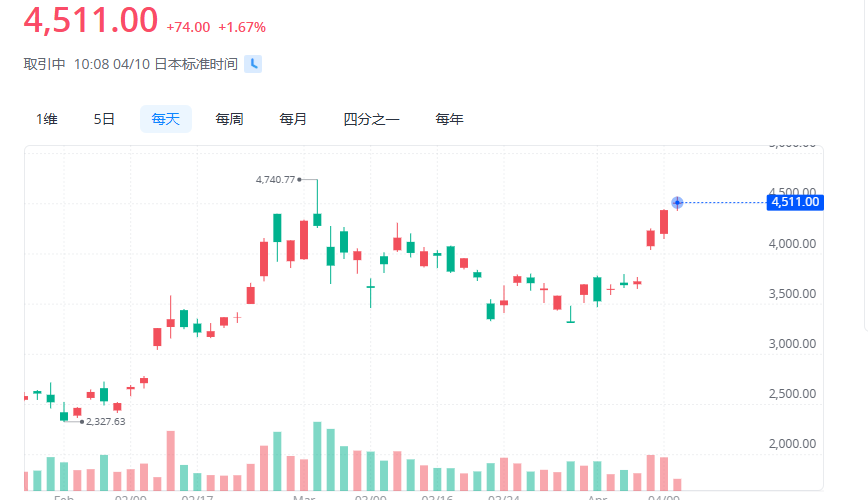Image resolution: width=868 pixels, height=500 pixels.
Task: Click the 取引中 trading status label
Action: 45,64
